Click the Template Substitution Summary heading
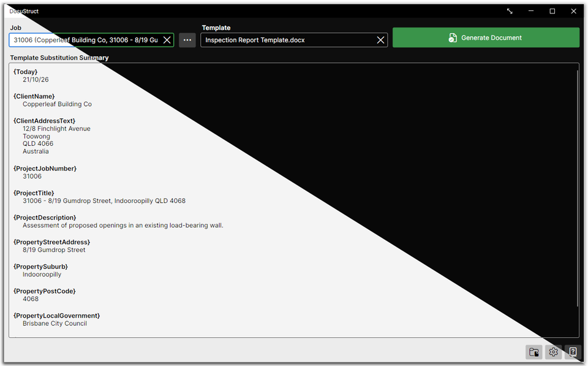The image size is (588, 366). pyautogui.click(x=59, y=58)
